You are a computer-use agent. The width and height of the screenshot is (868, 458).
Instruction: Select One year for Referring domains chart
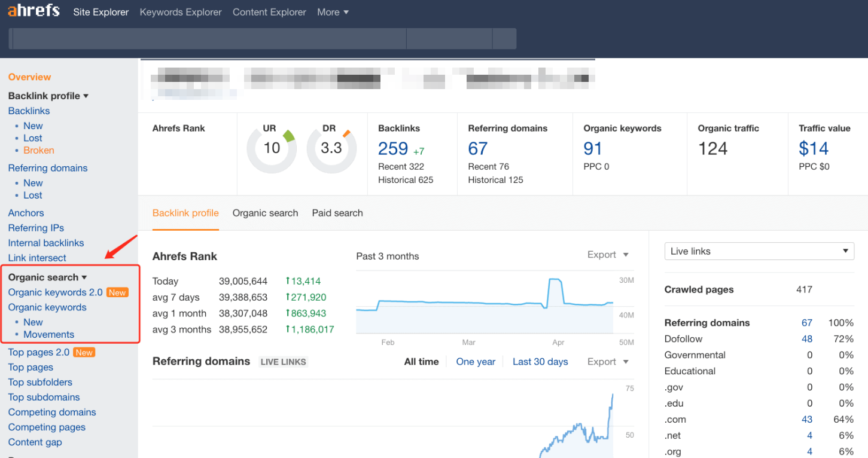pos(476,362)
